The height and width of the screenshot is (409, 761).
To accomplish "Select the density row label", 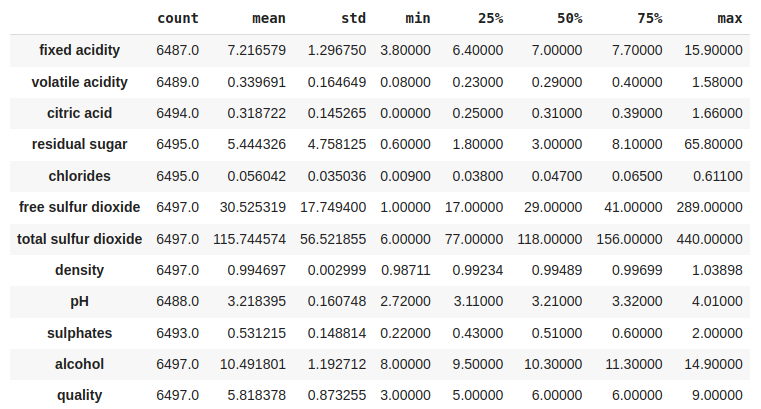I will [80, 270].
